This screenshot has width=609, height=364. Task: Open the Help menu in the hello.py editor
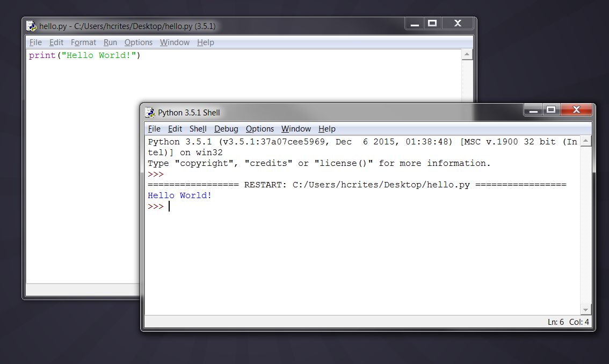click(205, 42)
